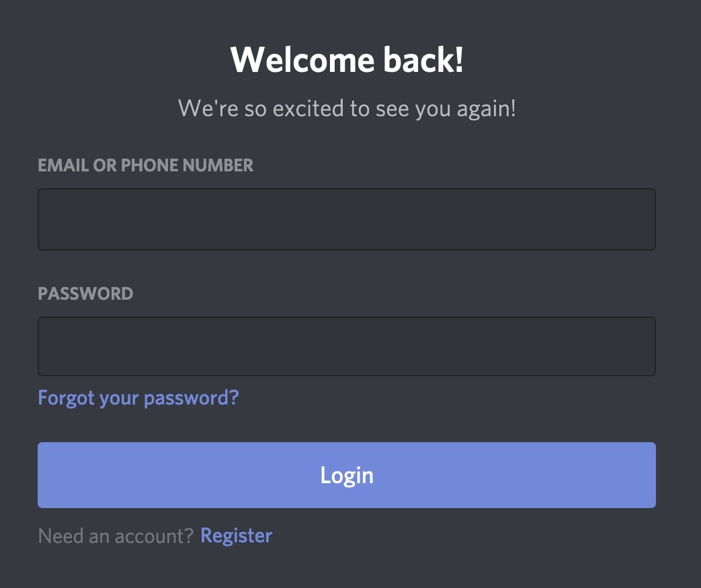Focus the box under the PASSWORD label

point(346,347)
